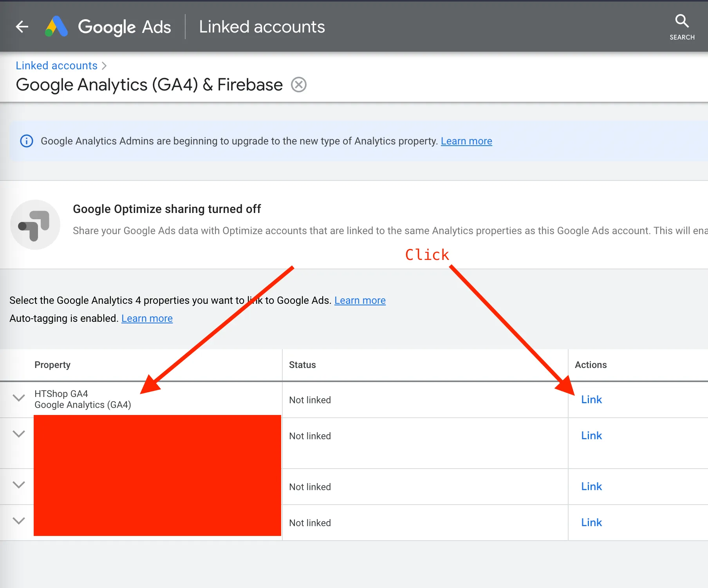Expand the third property row chevron
The image size is (708, 588).
(x=19, y=485)
